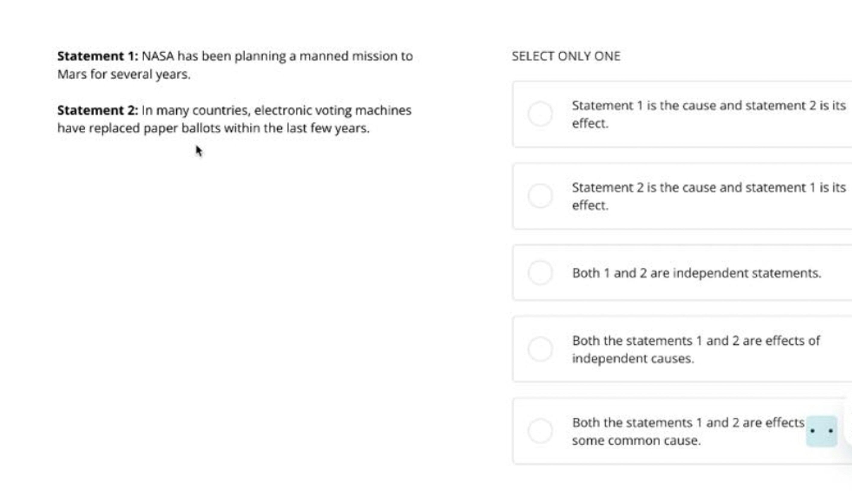Click 'In many countries,' phrase in Statement 2
This screenshot has width=852, height=504.
click(196, 110)
